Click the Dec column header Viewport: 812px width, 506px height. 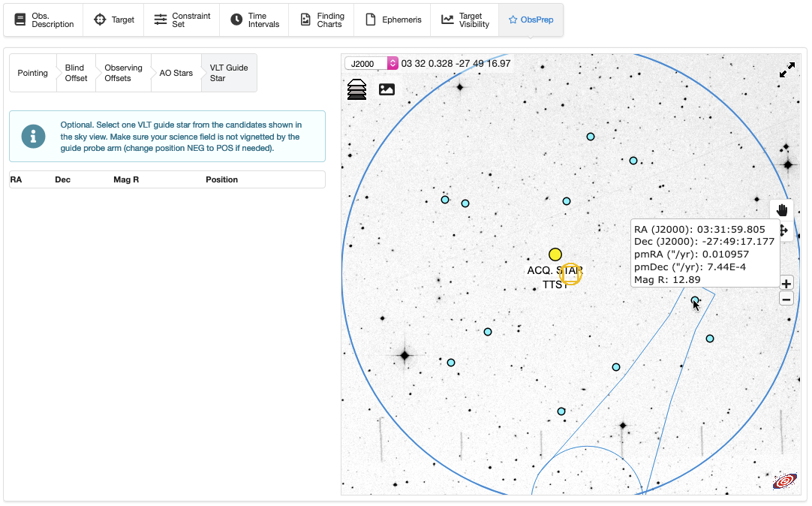click(62, 179)
